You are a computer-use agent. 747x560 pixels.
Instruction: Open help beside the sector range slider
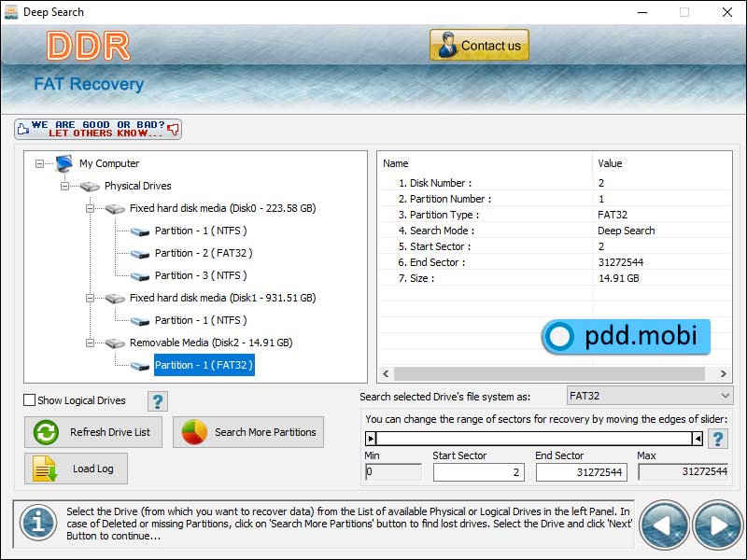718,437
